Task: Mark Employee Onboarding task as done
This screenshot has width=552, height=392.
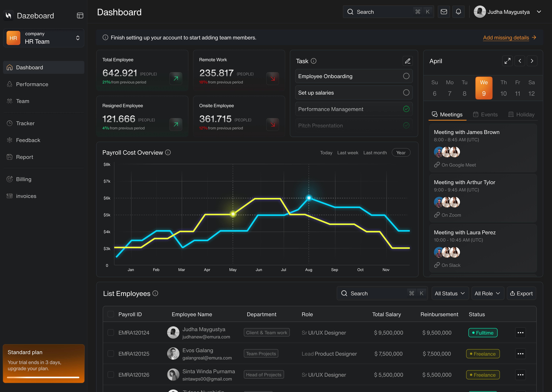Action: pyautogui.click(x=406, y=76)
